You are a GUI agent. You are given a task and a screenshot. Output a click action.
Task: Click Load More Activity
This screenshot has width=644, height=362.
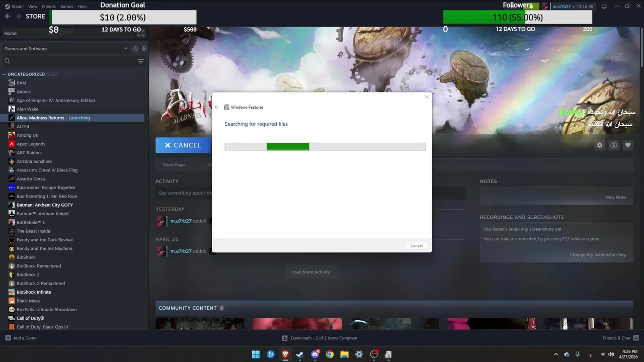tap(310, 272)
